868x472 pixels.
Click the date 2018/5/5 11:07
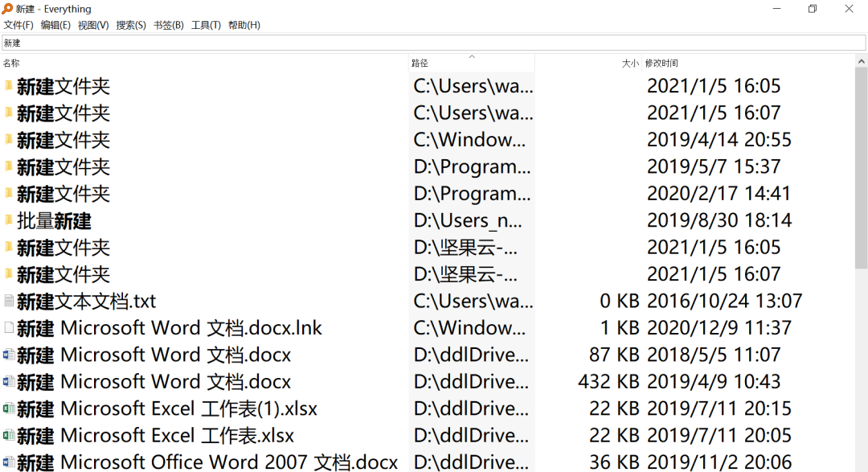(x=714, y=355)
